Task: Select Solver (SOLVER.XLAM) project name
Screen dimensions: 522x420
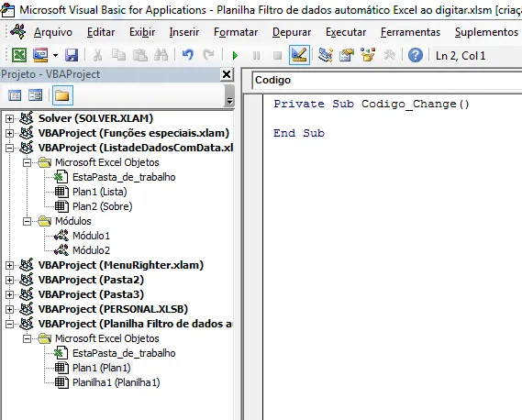Action: click(95, 118)
